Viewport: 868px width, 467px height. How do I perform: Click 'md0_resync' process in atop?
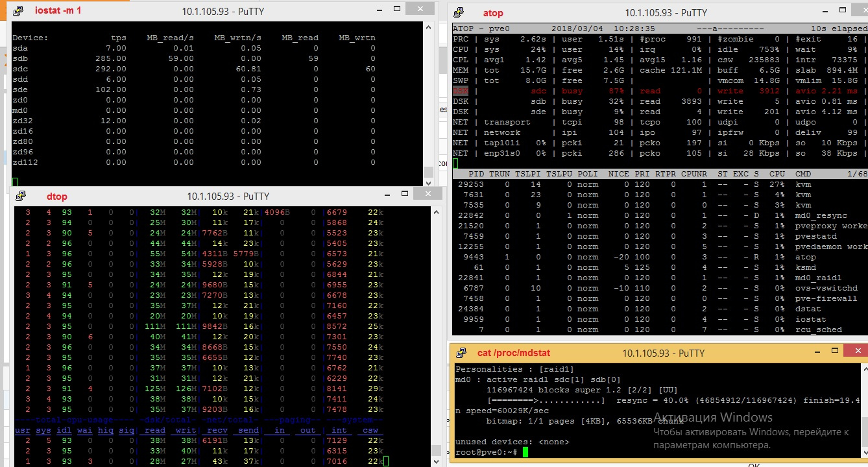pos(821,215)
